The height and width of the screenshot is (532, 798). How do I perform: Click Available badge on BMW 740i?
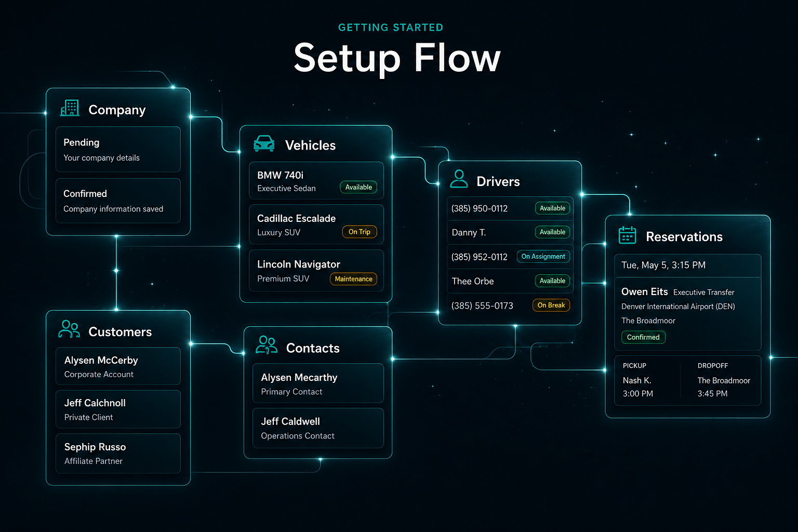pos(358,187)
